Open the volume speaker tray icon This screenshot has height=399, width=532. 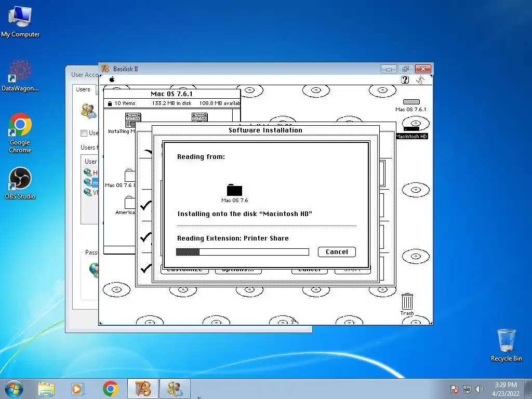(480, 389)
